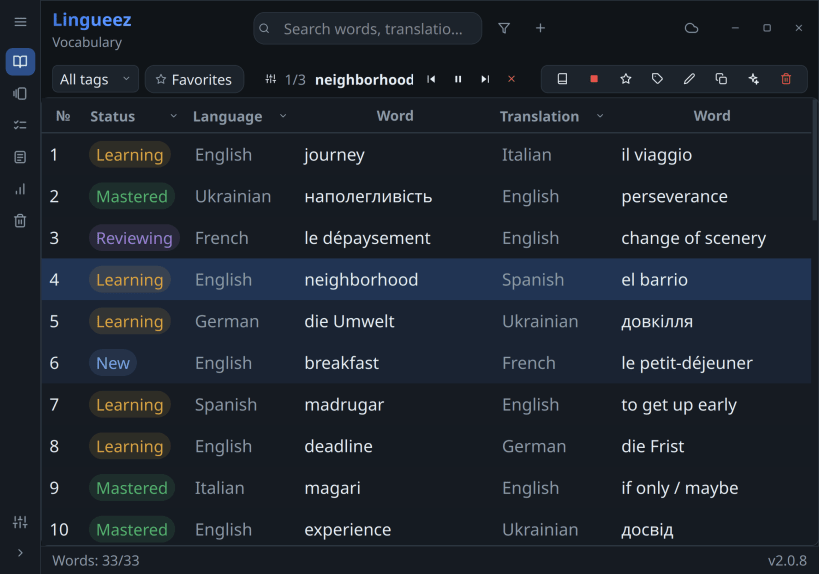Image resolution: width=819 pixels, height=574 pixels.
Task: Edit selected word with pencil icon
Action: click(689, 79)
